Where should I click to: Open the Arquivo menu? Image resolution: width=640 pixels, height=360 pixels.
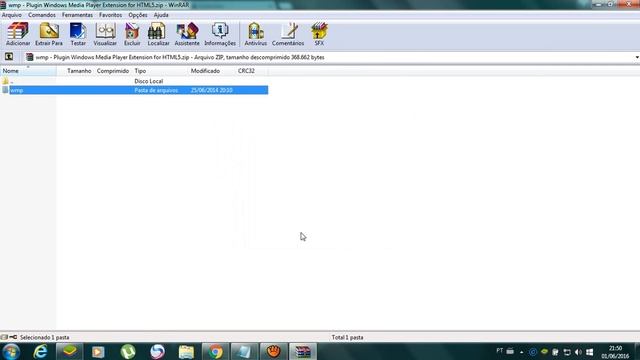coord(12,15)
